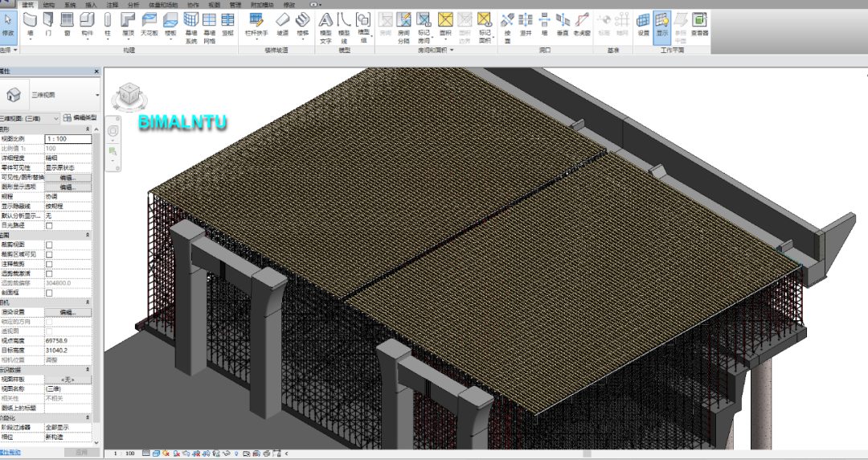Select the Model Text tool
This screenshot has width=868, height=460.
coord(325,27)
